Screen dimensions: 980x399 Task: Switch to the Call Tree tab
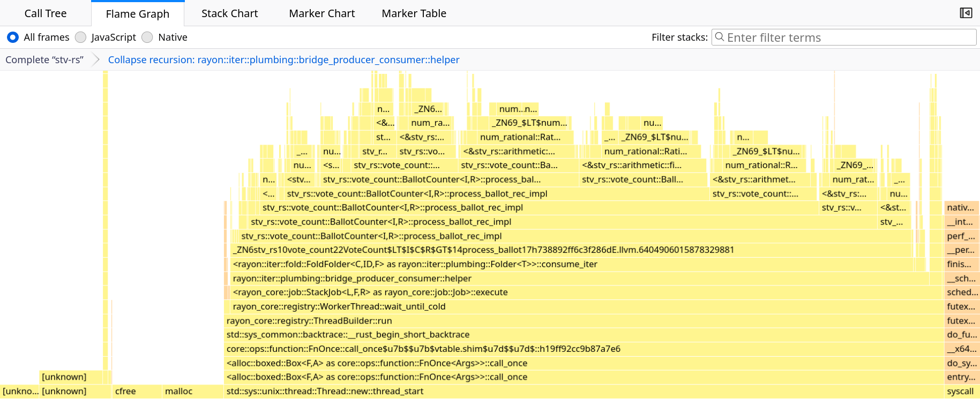(46, 13)
